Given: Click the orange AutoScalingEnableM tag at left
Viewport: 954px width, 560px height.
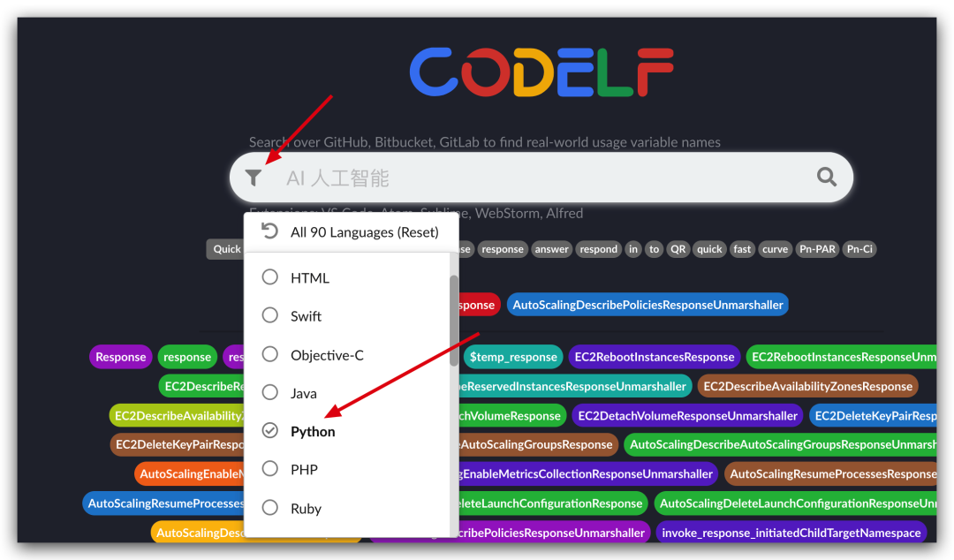Looking at the screenshot, I should pyautogui.click(x=190, y=473).
